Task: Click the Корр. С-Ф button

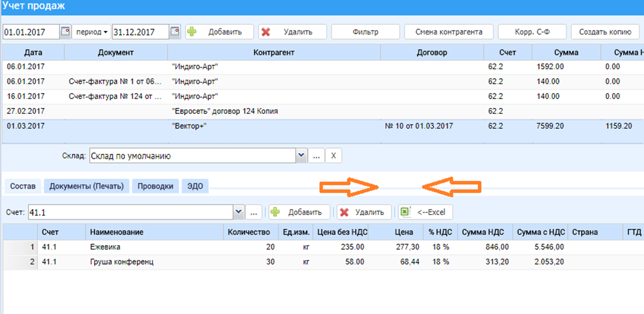Action: pyautogui.click(x=532, y=32)
